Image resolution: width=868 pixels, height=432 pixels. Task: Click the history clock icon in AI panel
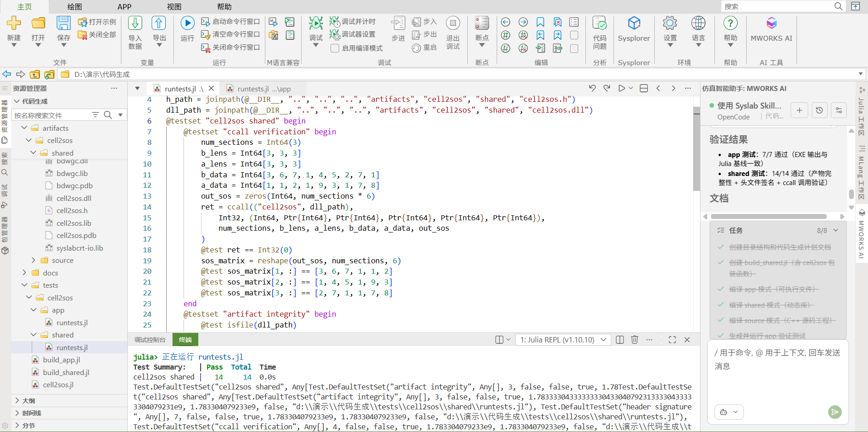click(x=819, y=110)
